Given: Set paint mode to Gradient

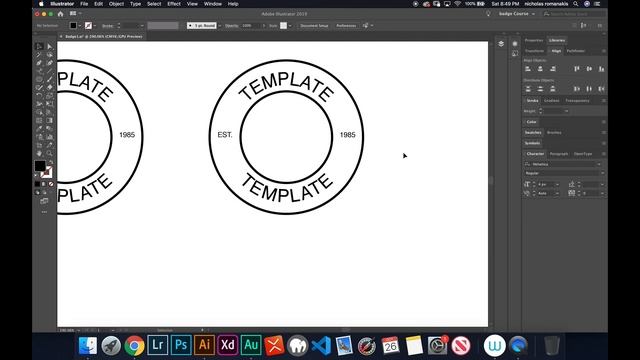Looking at the screenshot, I should 44,184.
